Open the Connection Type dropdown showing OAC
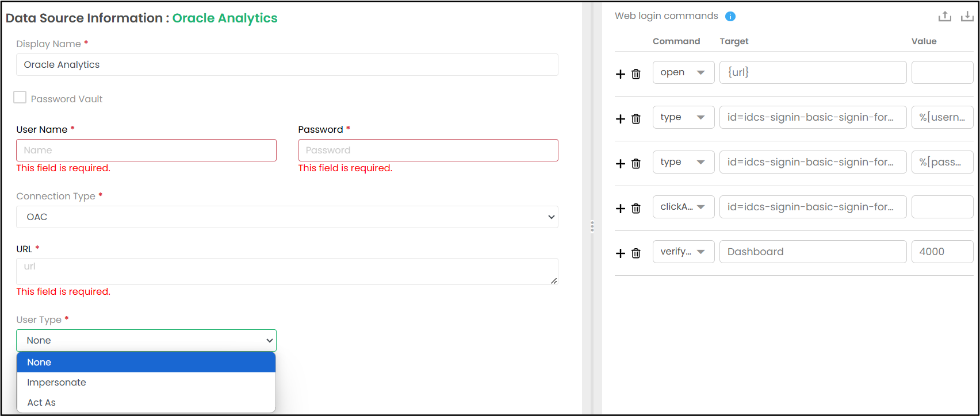 [x=287, y=217]
